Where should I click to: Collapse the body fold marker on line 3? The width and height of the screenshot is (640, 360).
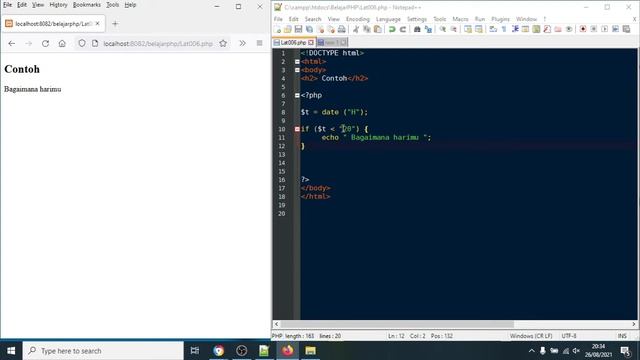(x=297, y=70)
